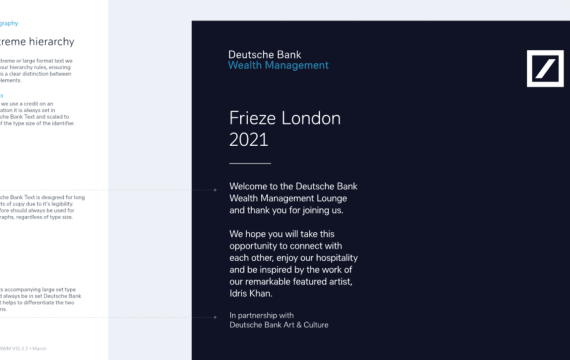This screenshot has height=360, width=570.
Task: Click the annotation dot beside the Welcome paragraph
Action: 215,190
